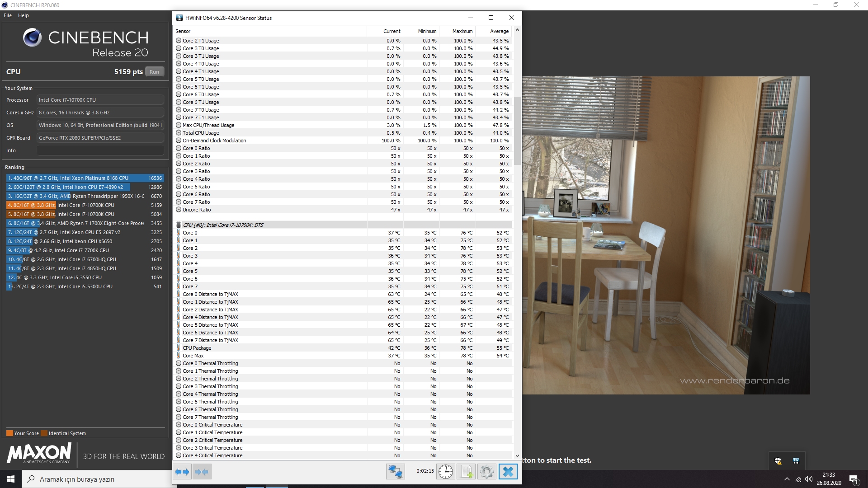Click the Current column header
Screen dimensions: 868x488
[x=385, y=31]
